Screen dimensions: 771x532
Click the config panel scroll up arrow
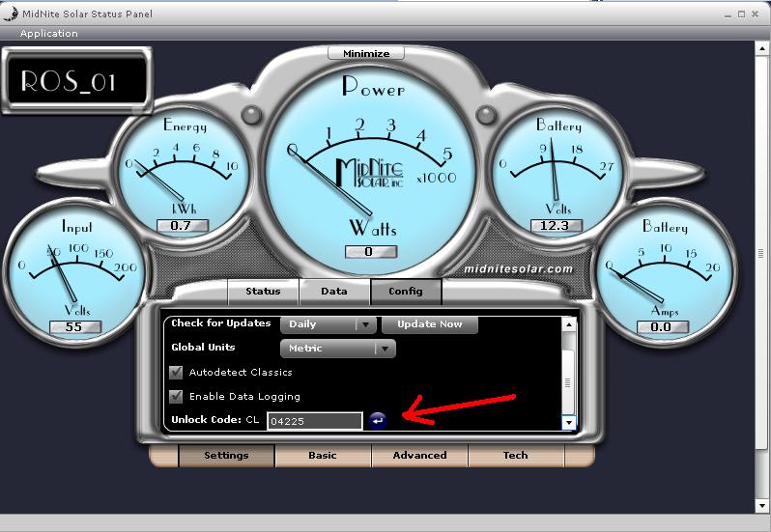point(569,324)
